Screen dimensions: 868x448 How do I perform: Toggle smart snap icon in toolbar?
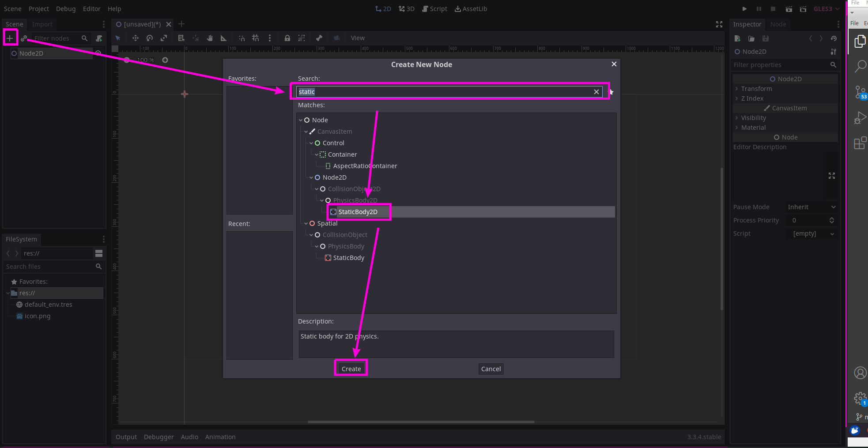click(242, 38)
